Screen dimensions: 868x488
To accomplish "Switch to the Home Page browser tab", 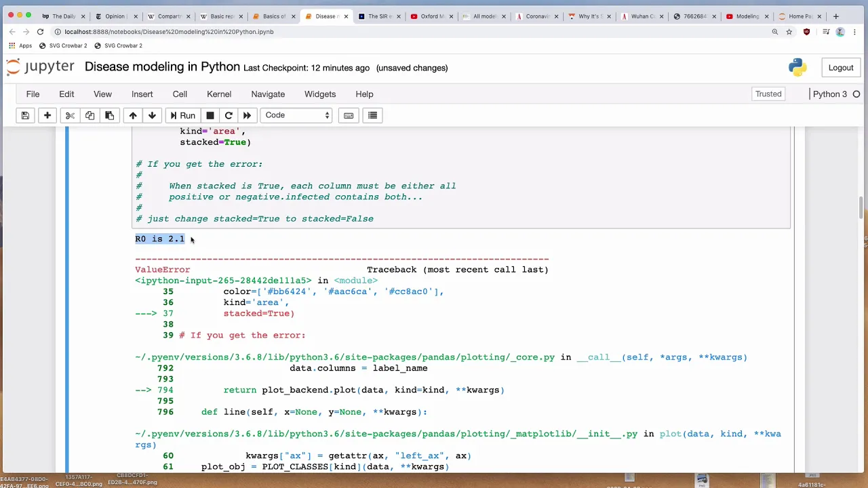I will tap(801, 16).
